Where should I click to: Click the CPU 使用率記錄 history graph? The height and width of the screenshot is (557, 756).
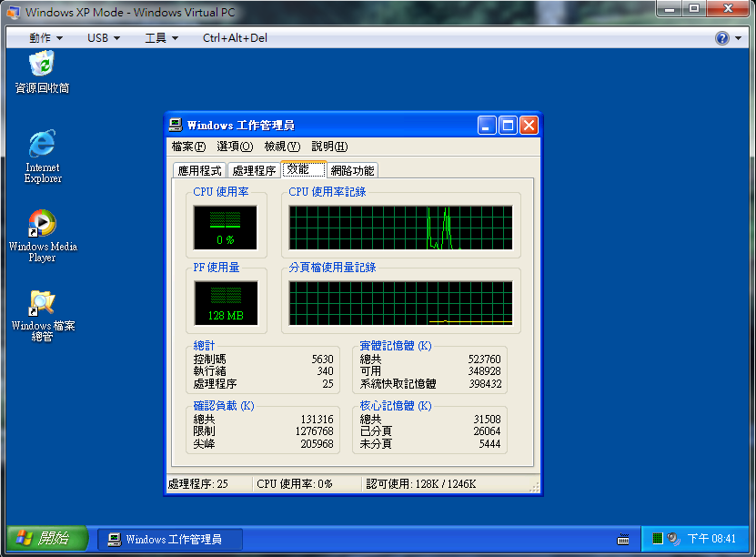point(400,228)
